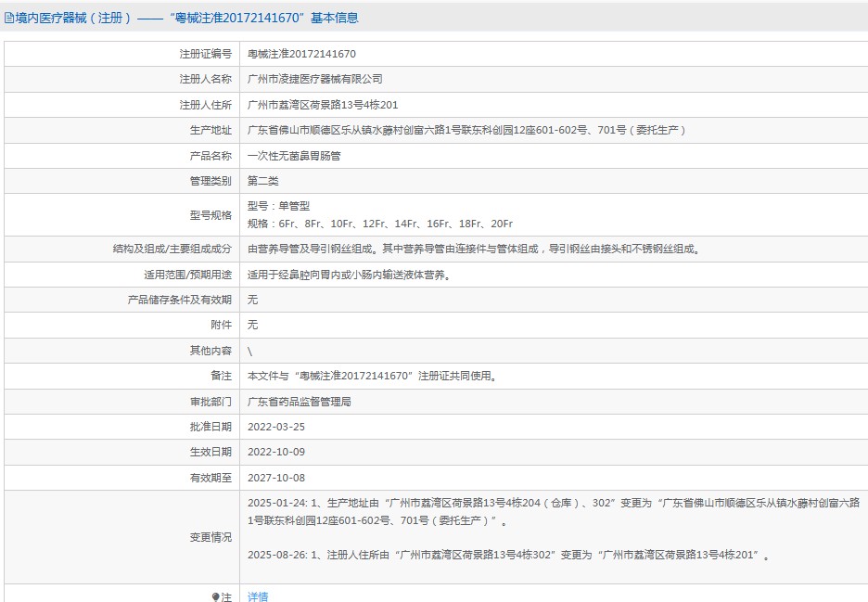Screen dimensions: 868x602
Task: Select registration number 粤械注准20172141670 value
Action: click(x=301, y=55)
